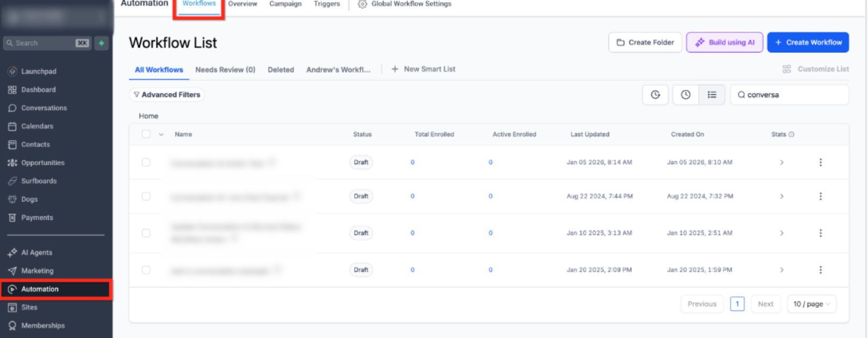Select the Needs Review (0) tab

[x=225, y=69]
